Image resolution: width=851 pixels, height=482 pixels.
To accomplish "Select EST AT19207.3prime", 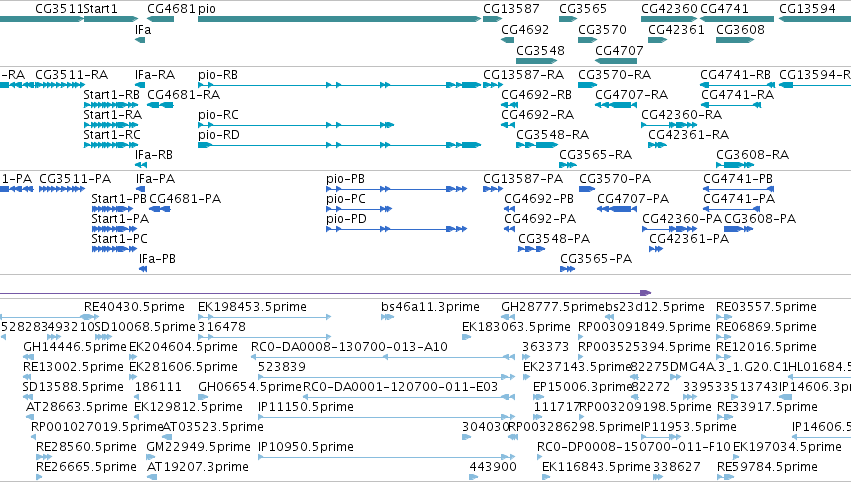I will (198, 467).
